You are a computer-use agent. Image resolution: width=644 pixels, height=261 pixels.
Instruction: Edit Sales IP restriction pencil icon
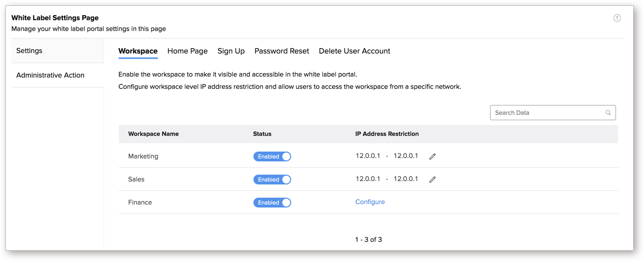432,180
